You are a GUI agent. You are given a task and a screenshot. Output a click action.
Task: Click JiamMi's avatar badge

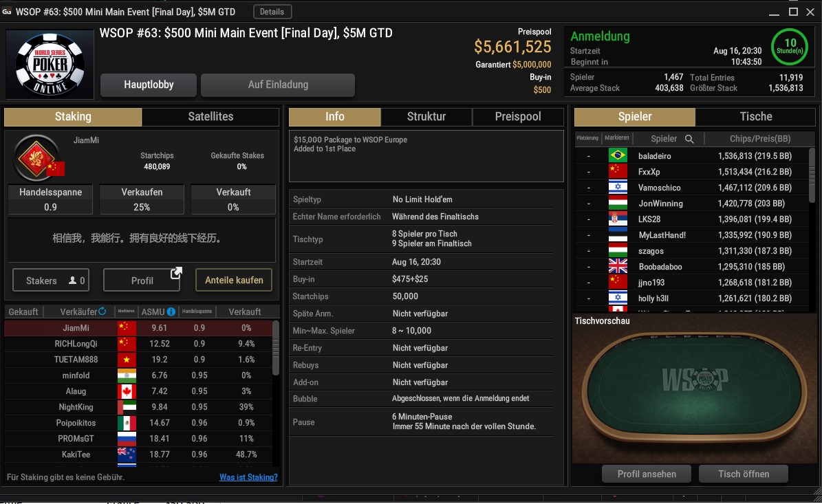(36, 157)
